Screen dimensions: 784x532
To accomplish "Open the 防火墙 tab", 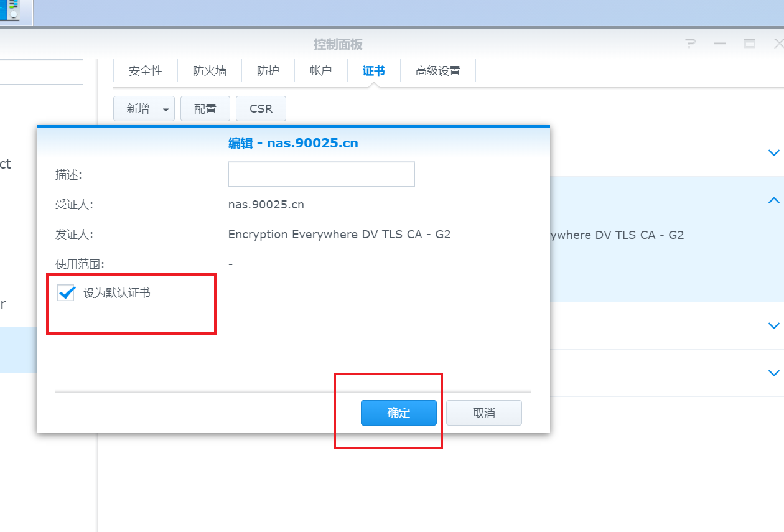I will (210, 71).
